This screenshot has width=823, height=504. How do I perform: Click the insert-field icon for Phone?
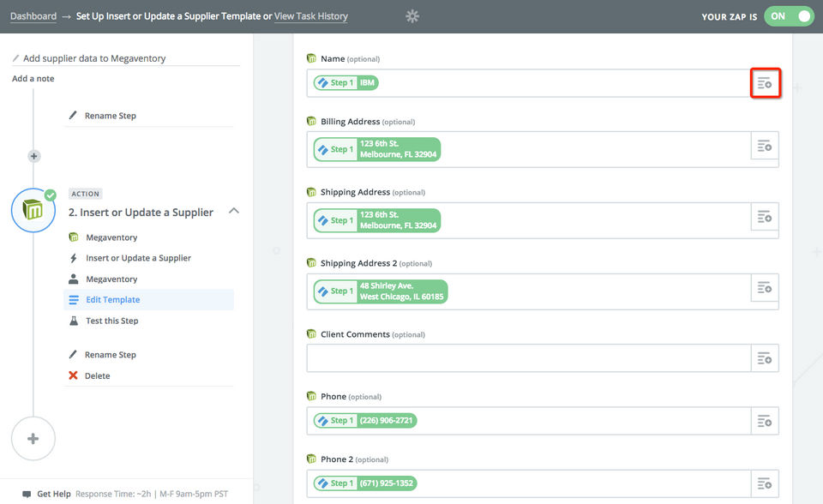tap(765, 421)
